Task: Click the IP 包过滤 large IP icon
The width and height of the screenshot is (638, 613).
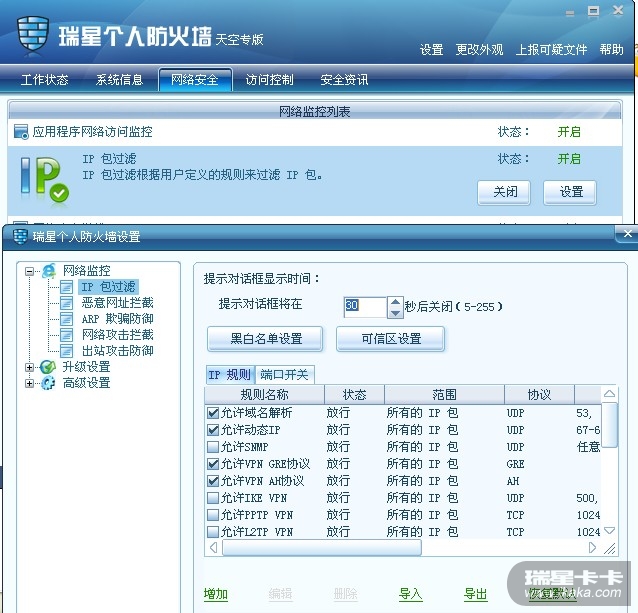Action: point(45,179)
